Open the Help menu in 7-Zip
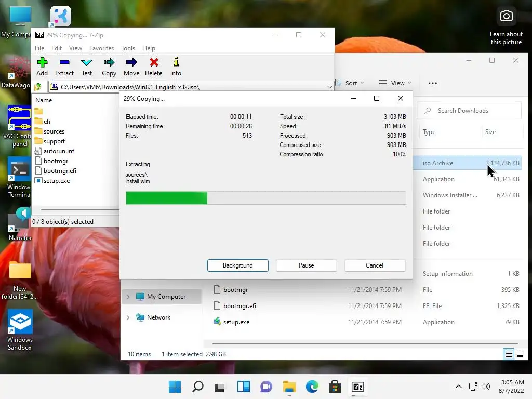Viewport: 532px width, 399px height. coord(149,48)
